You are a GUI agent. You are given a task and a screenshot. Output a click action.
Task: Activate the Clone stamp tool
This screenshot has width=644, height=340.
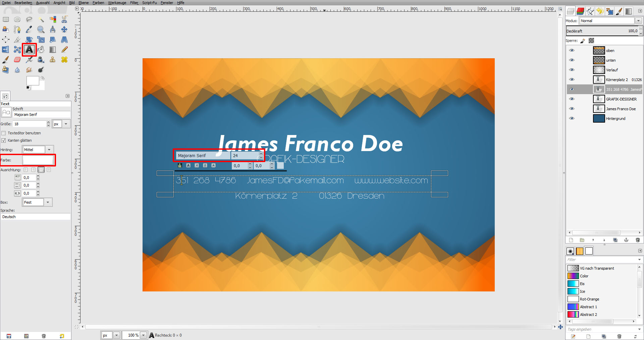[52, 60]
